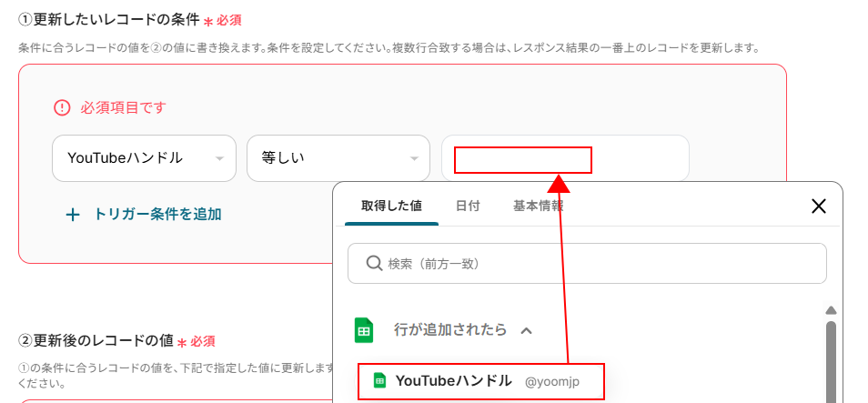The image size is (868, 403).
Task: Click the Google Sheets icon beside 行が追加されたら
Action: (x=364, y=330)
